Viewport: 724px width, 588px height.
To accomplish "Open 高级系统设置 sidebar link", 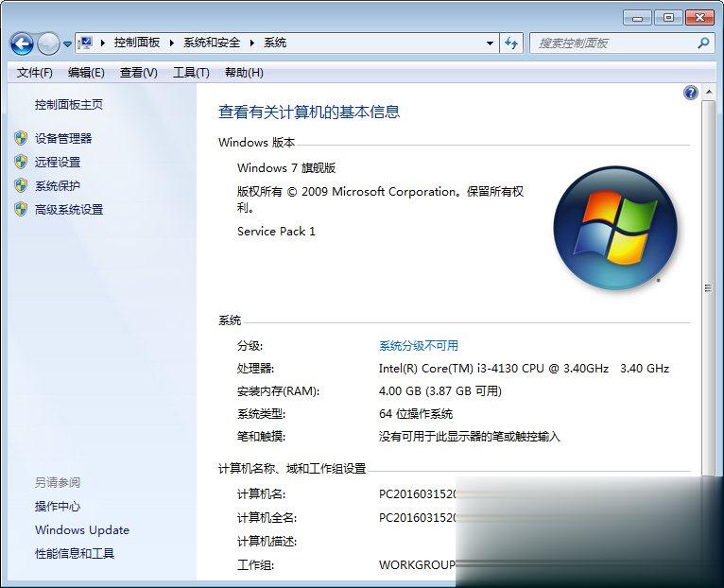I will pos(69,210).
